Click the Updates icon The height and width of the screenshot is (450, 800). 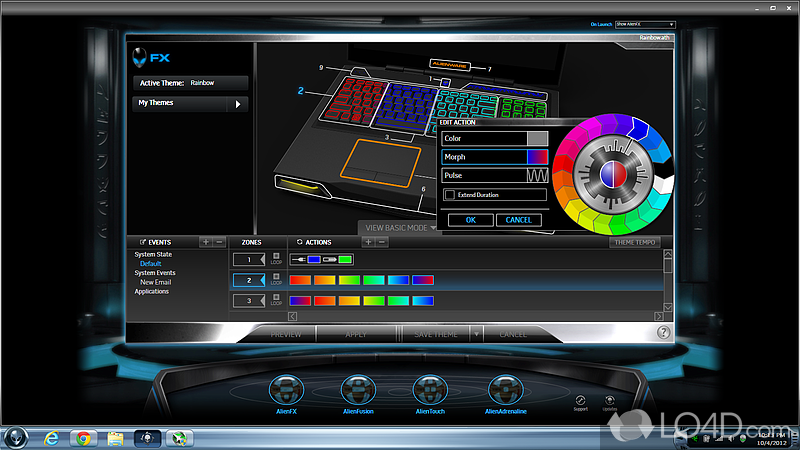[x=609, y=400]
